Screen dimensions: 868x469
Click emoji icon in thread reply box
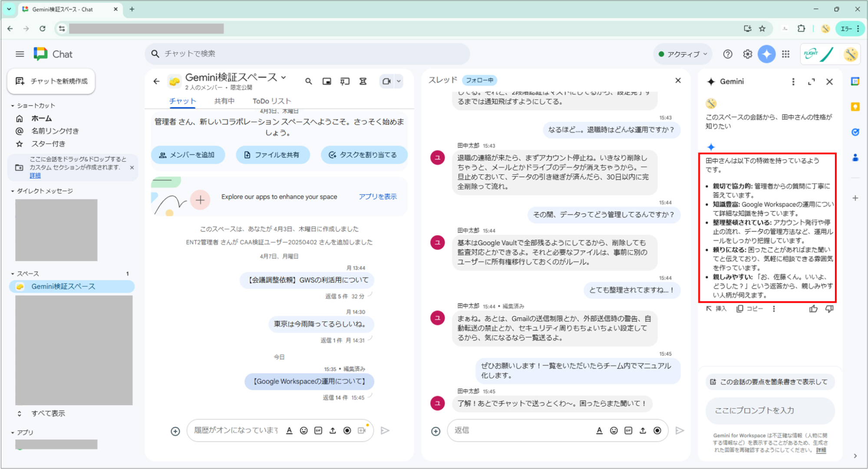click(614, 430)
